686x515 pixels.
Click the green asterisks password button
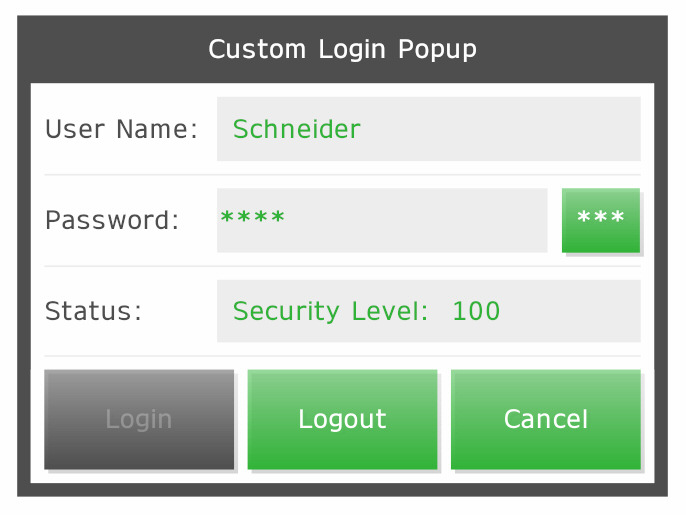click(601, 220)
